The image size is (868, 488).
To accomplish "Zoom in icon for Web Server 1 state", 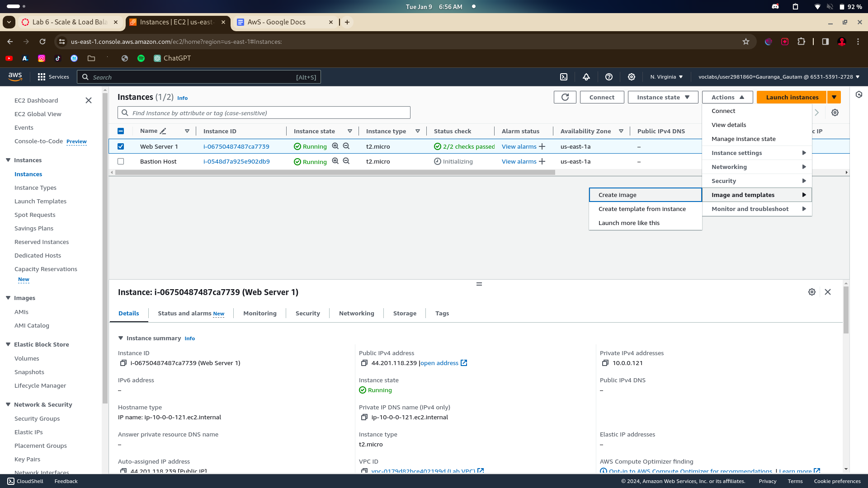I will coord(335,146).
